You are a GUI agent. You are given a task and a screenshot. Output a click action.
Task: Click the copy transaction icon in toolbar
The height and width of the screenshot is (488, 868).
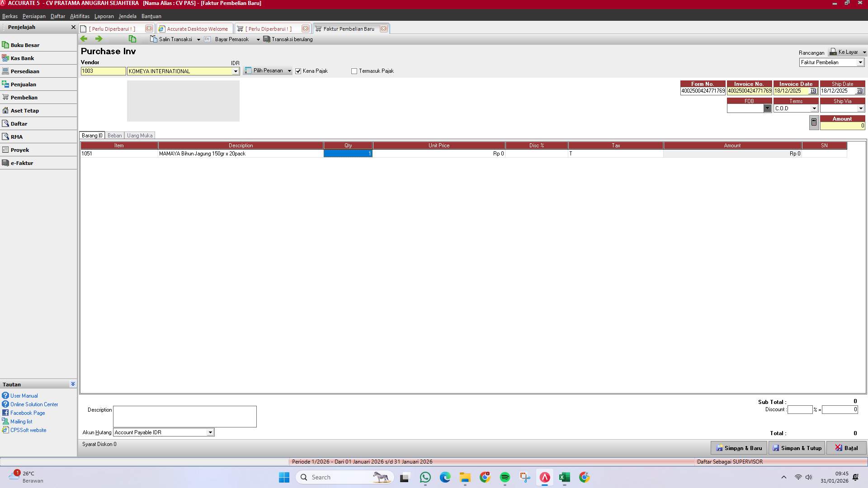132,39
